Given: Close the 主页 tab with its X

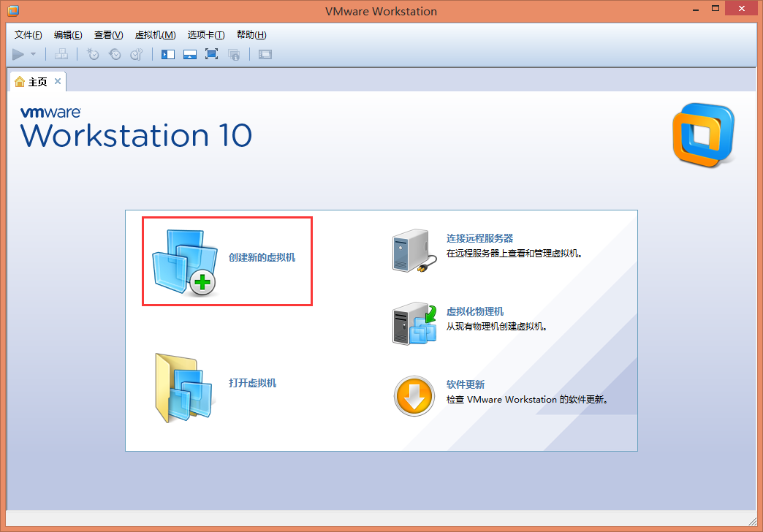Looking at the screenshot, I should pos(58,81).
